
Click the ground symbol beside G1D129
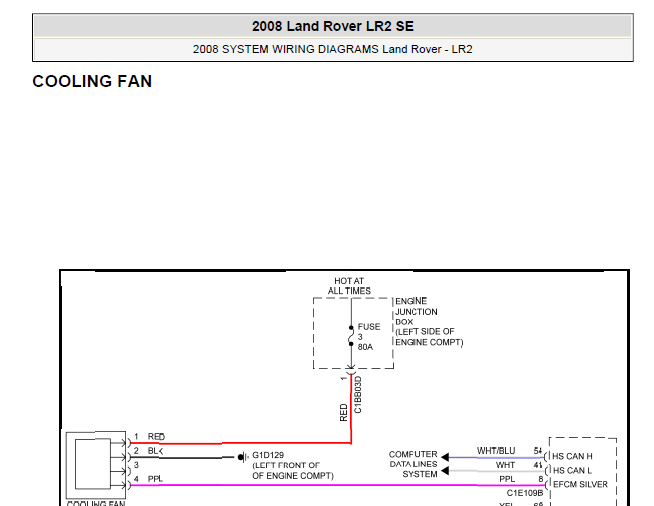[243, 458]
